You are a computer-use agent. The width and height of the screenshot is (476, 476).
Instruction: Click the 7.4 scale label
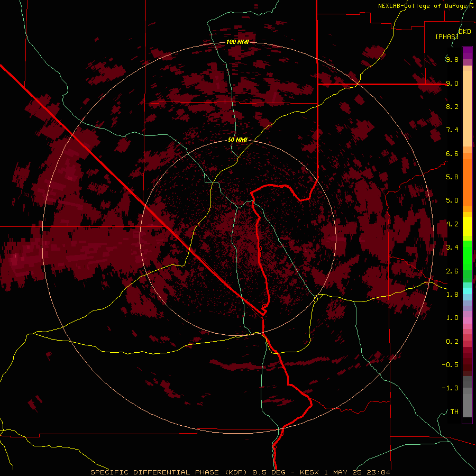(x=452, y=130)
